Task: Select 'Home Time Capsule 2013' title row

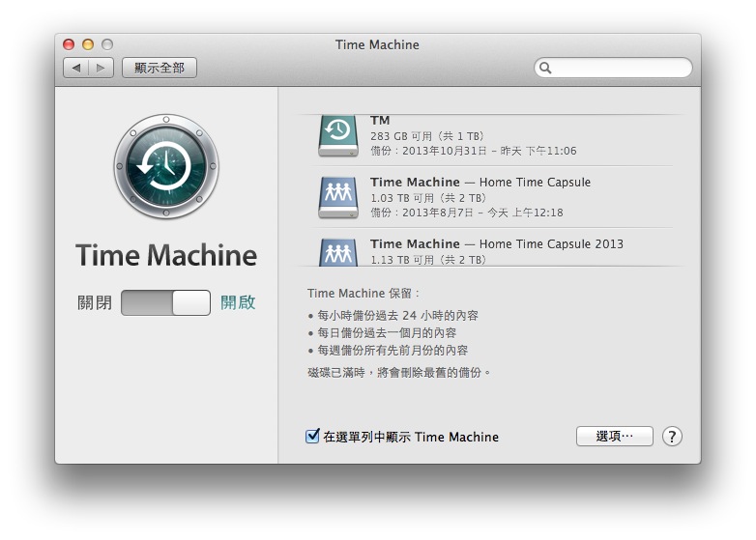Action: (497, 243)
